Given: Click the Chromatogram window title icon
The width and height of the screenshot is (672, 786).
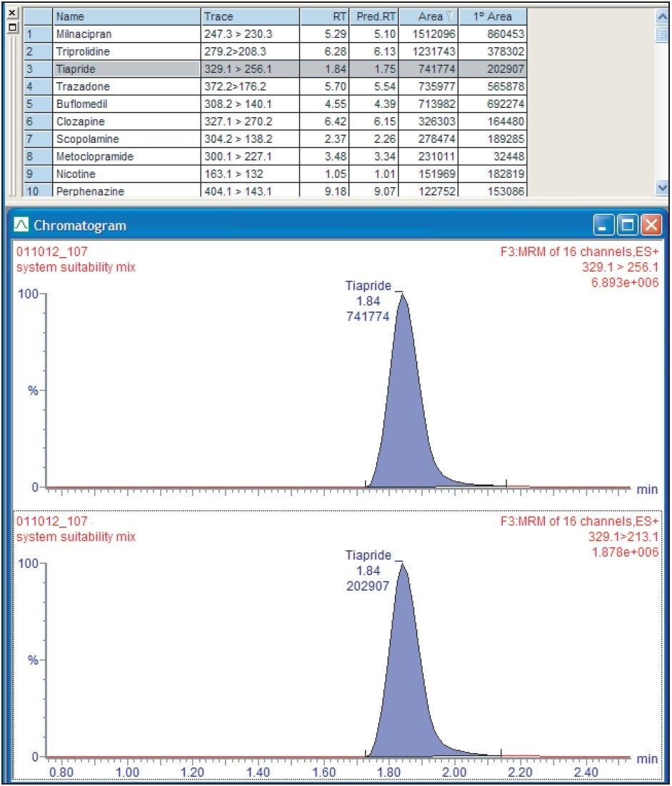Looking at the screenshot, I should (21, 224).
